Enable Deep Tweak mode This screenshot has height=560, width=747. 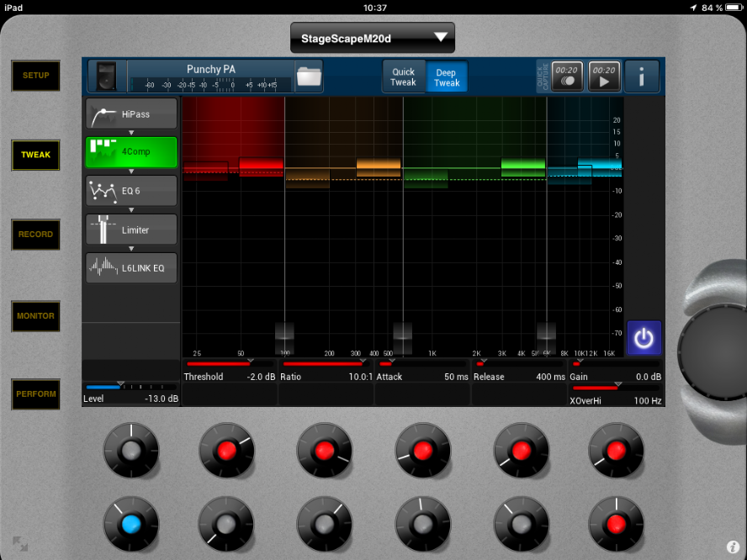(x=447, y=77)
